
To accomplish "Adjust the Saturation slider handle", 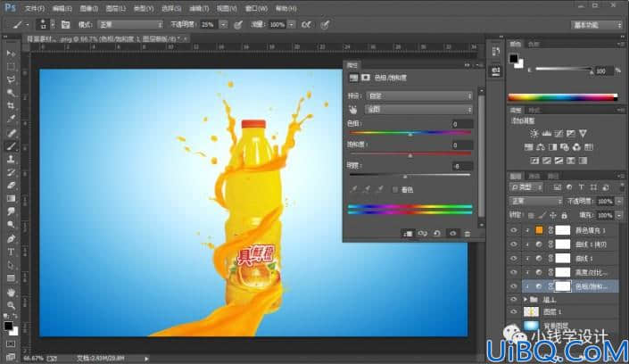I will tap(410, 155).
